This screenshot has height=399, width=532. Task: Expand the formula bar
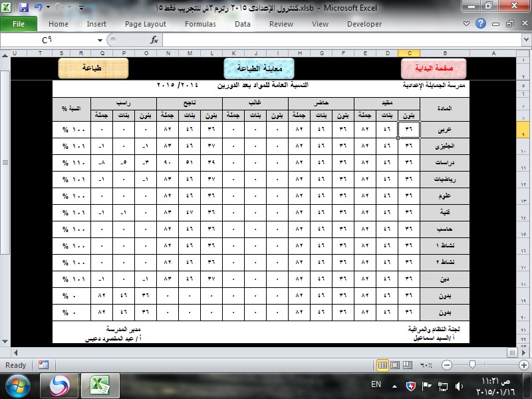click(x=526, y=40)
